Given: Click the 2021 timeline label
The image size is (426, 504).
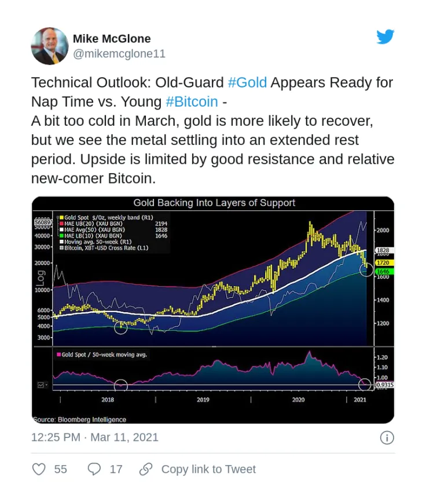Looking at the screenshot, I should (x=360, y=400).
